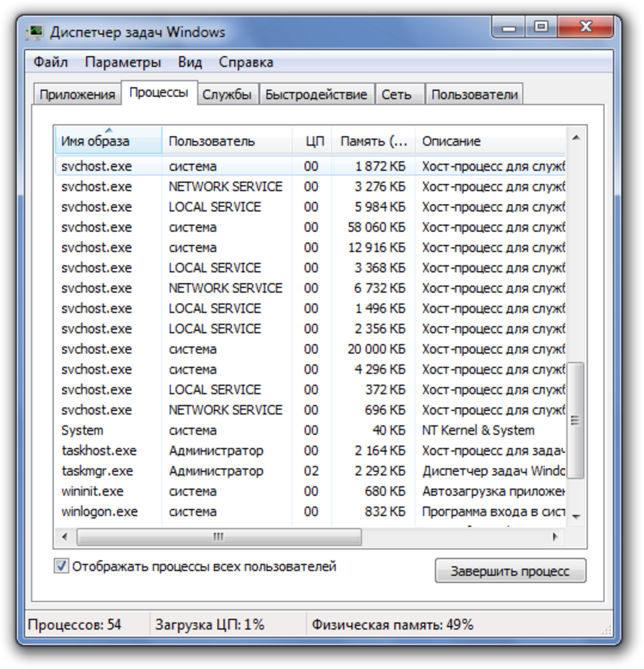The image size is (644, 669).
Task: Switch to the Быстродействие tab
Action: point(316,95)
